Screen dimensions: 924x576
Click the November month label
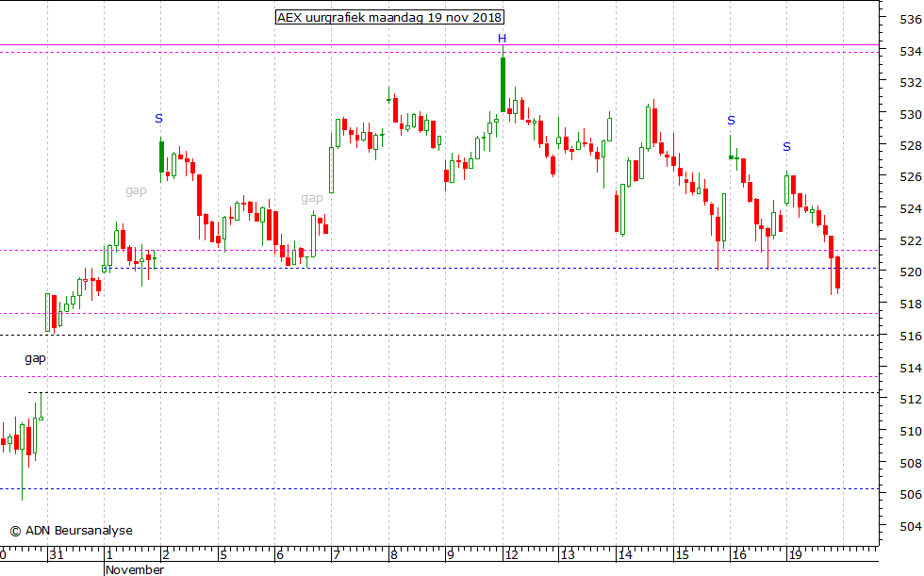[x=135, y=569]
